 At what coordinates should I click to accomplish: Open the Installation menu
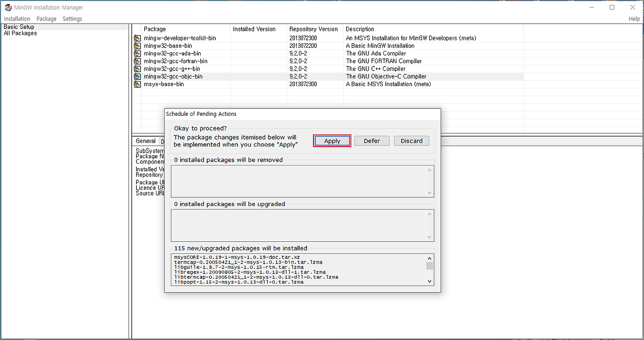pyautogui.click(x=17, y=19)
